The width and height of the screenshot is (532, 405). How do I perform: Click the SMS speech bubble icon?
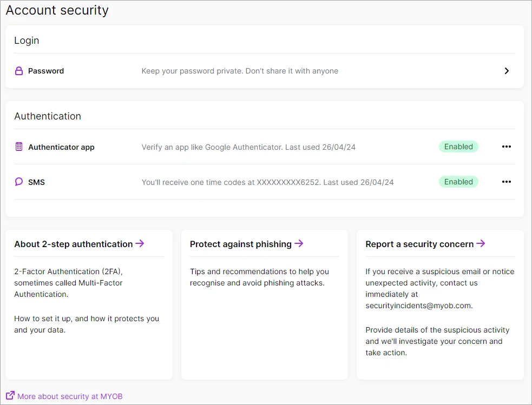(x=19, y=182)
